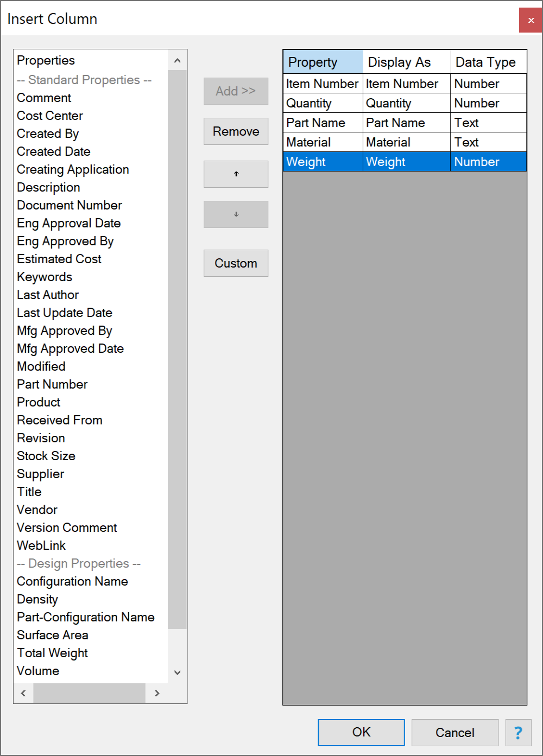Select the Quantity row in Property column

point(323,103)
